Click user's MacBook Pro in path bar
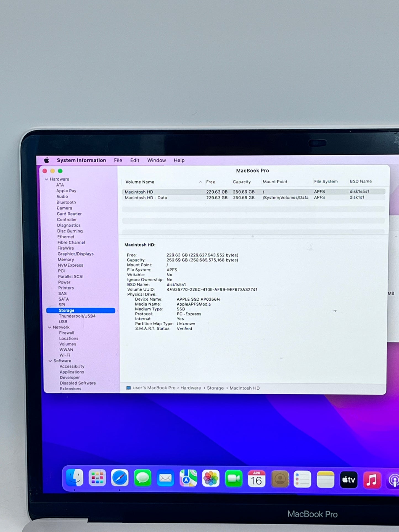The height and width of the screenshot is (532, 399). 154,388
